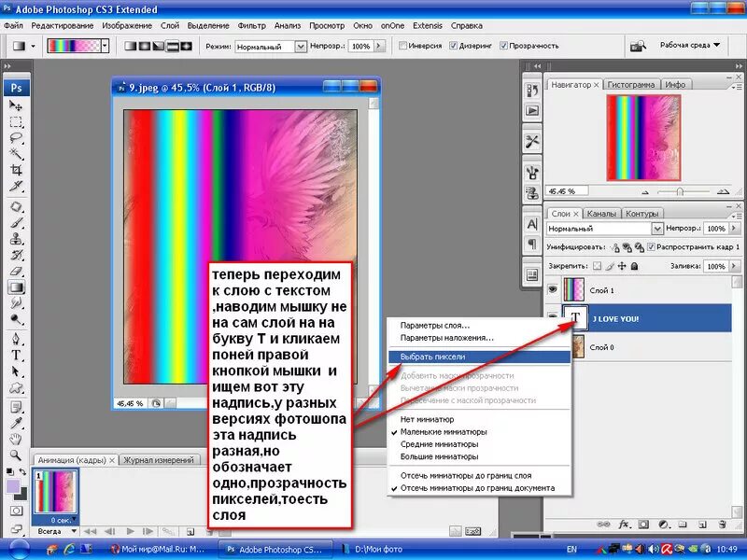Open the gradient picker arrow
The height and width of the screenshot is (560, 747).
coord(105,46)
